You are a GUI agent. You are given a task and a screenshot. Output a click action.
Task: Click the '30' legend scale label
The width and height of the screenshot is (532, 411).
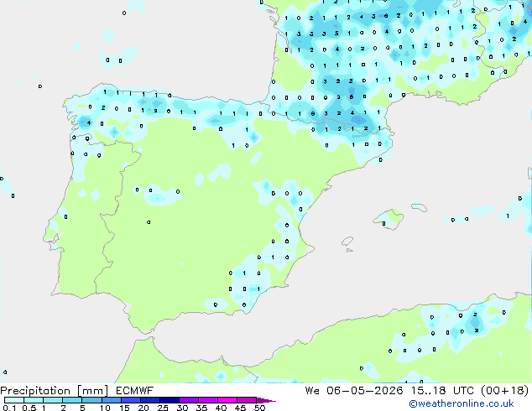point(182,408)
